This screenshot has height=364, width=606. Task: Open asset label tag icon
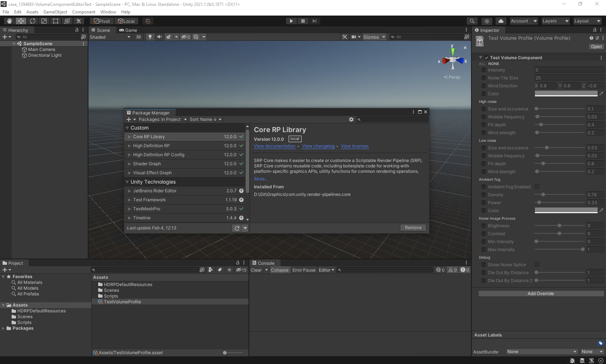click(600, 343)
